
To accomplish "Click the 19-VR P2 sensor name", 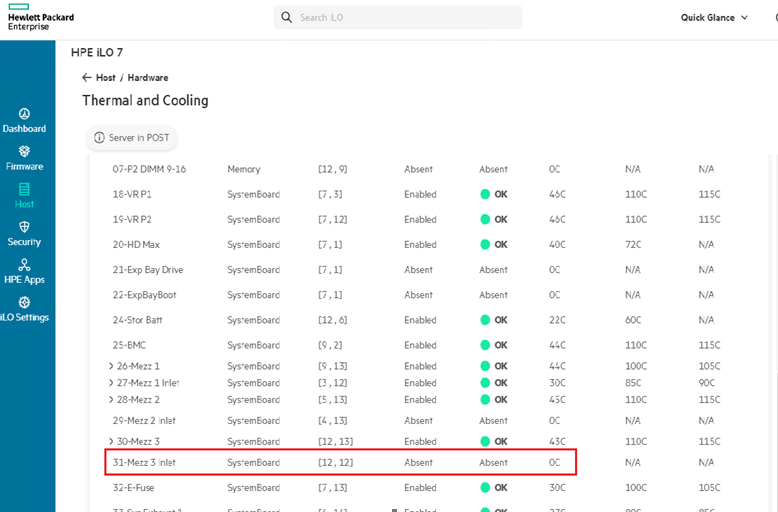I will pos(132,219).
